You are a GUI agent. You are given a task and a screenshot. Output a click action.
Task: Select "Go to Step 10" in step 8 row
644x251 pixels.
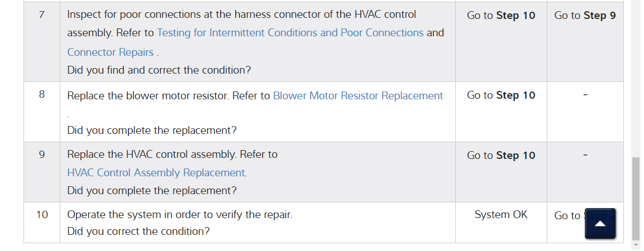501,95
